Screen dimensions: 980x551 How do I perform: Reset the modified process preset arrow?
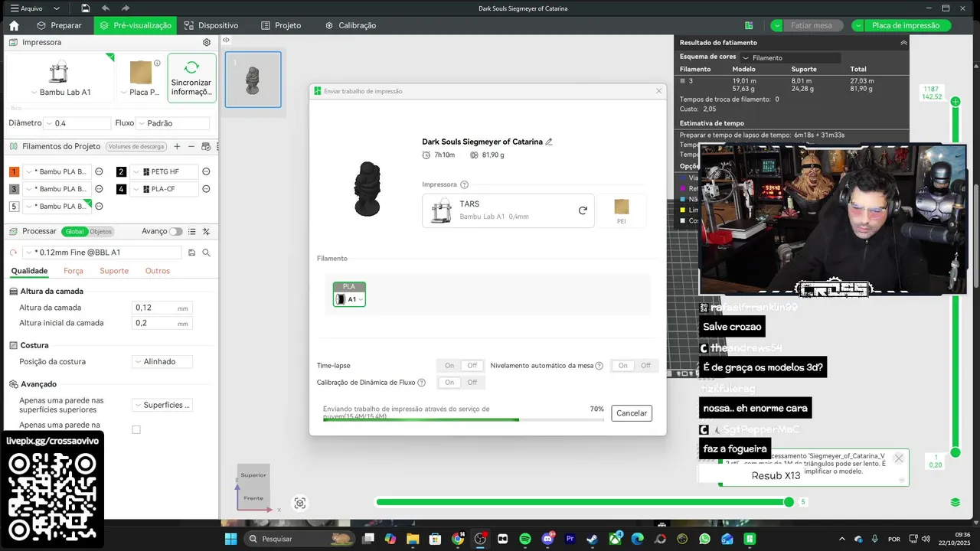[13, 253]
